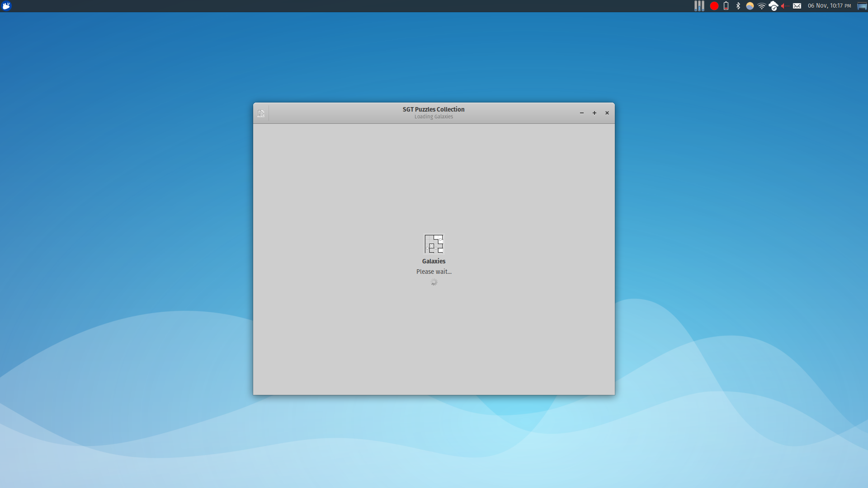Viewport: 868px width, 488px height.
Task: Click the system load monitor bars
Action: tap(699, 6)
